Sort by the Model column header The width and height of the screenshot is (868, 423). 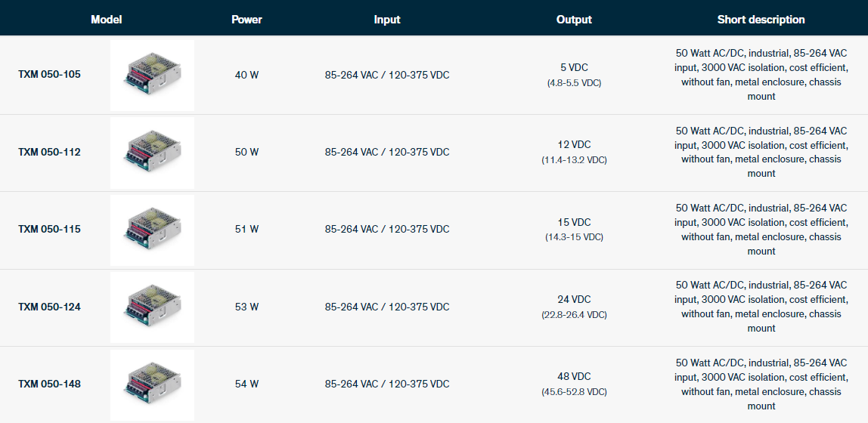pos(107,20)
